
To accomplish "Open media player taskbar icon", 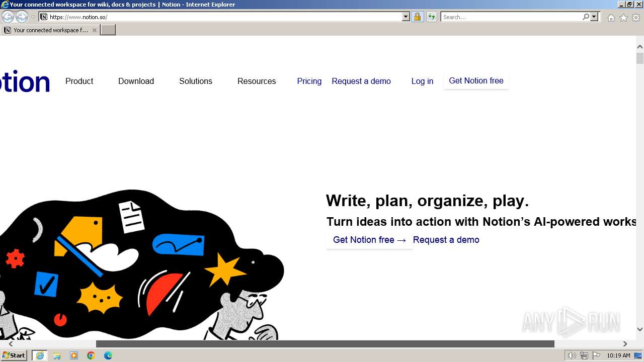I will [74, 355].
